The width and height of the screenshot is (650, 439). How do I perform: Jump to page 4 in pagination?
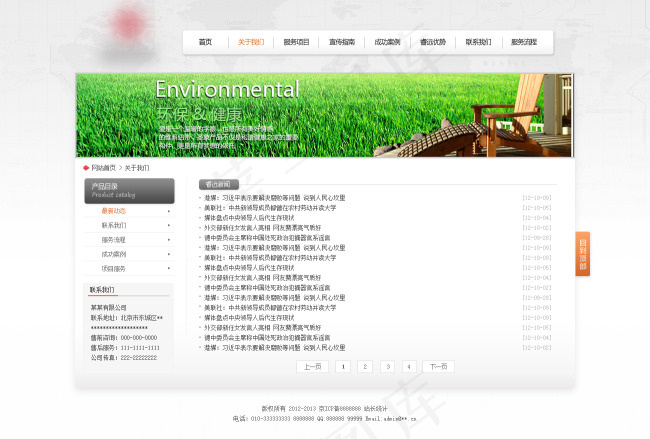click(409, 366)
